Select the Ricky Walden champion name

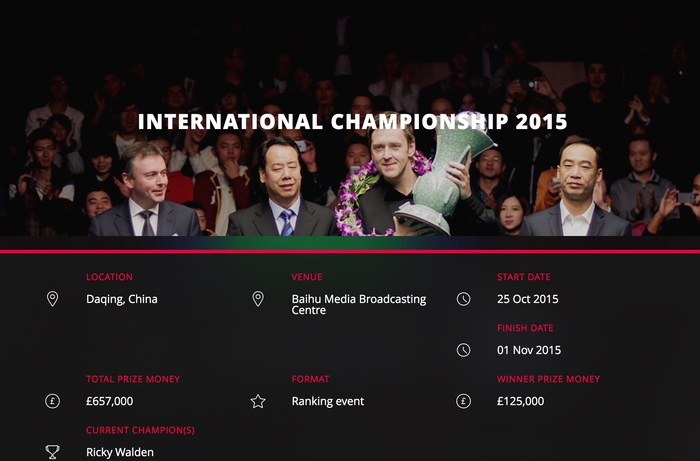(x=120, y=452)
